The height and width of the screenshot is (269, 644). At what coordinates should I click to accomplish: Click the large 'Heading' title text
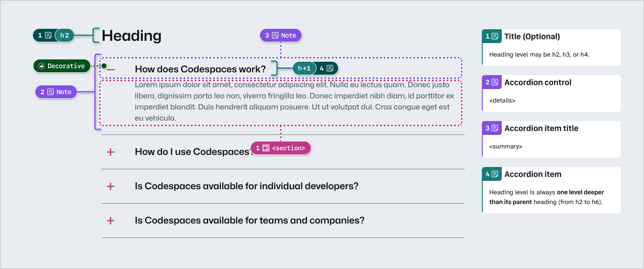[x=132, y=36]
